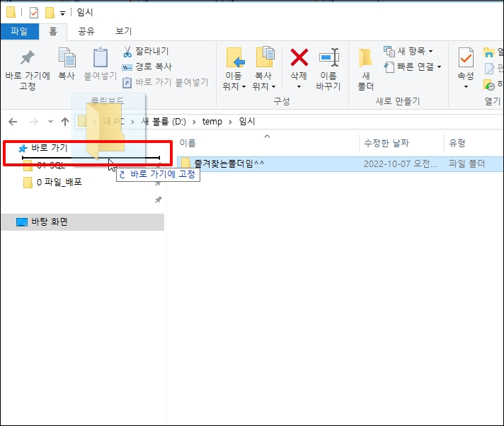
Task: Select Quick access (바로 가기) in navigation pane
Action: (x=50, y=148)
